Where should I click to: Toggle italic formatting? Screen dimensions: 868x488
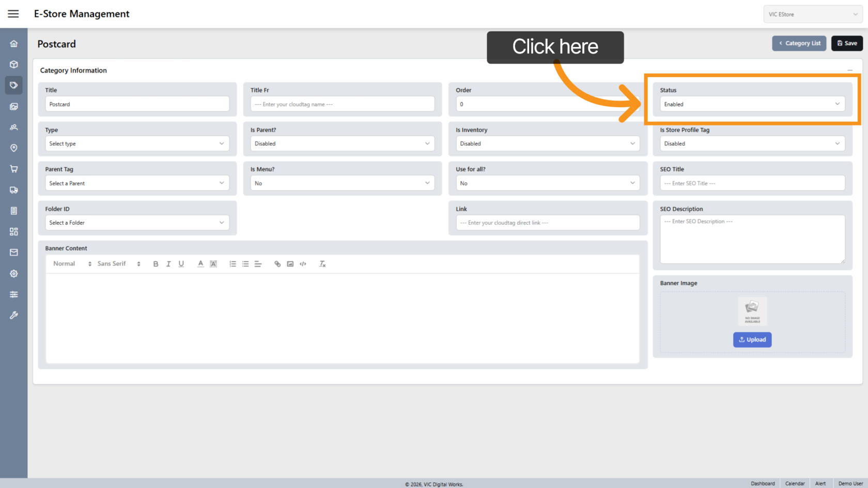tap(168, 264)
